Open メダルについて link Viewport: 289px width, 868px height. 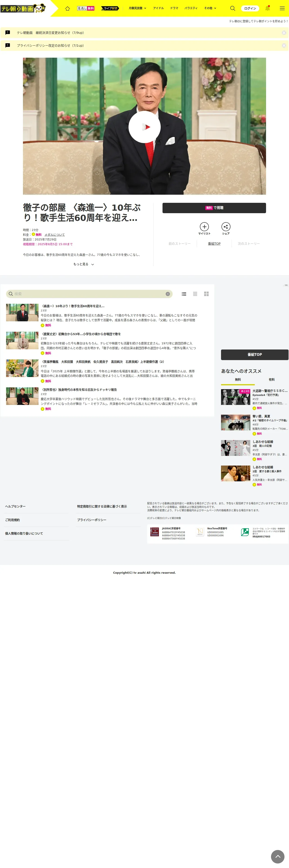(x=54, y=235)
